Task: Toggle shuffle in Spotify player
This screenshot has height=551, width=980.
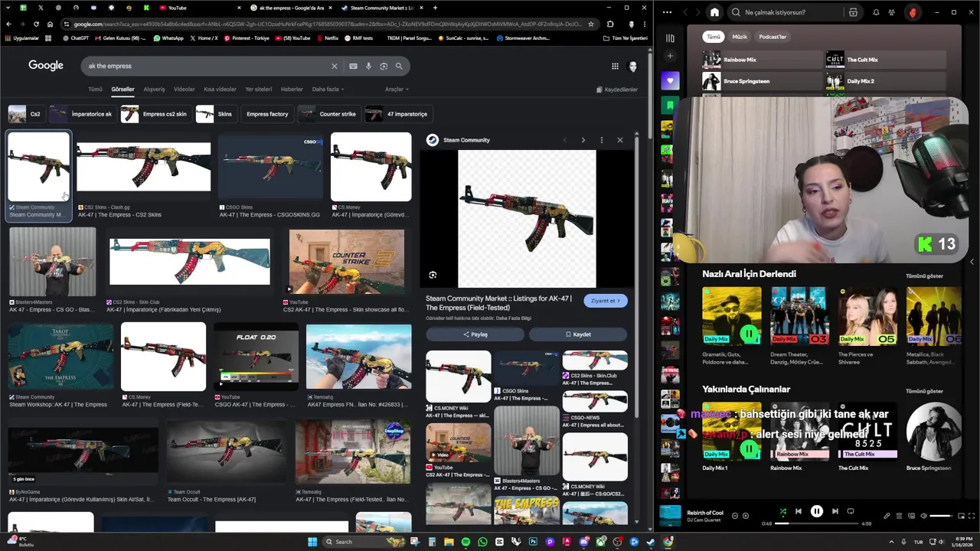Action: (782, 511)
